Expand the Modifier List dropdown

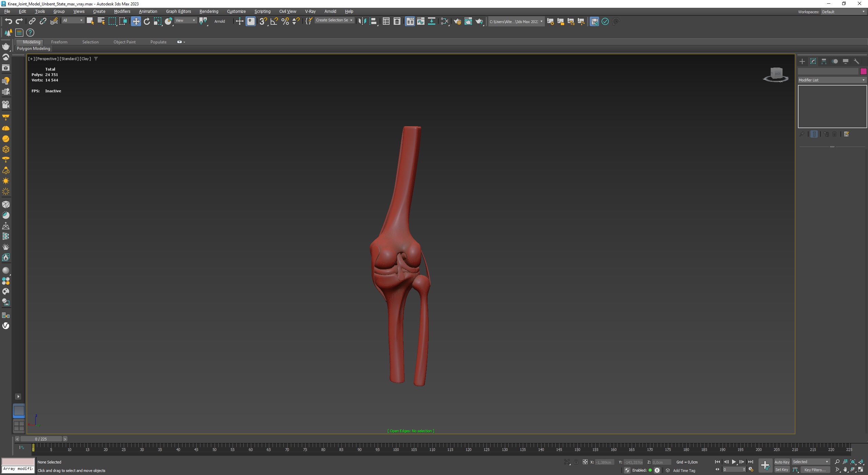832,80
